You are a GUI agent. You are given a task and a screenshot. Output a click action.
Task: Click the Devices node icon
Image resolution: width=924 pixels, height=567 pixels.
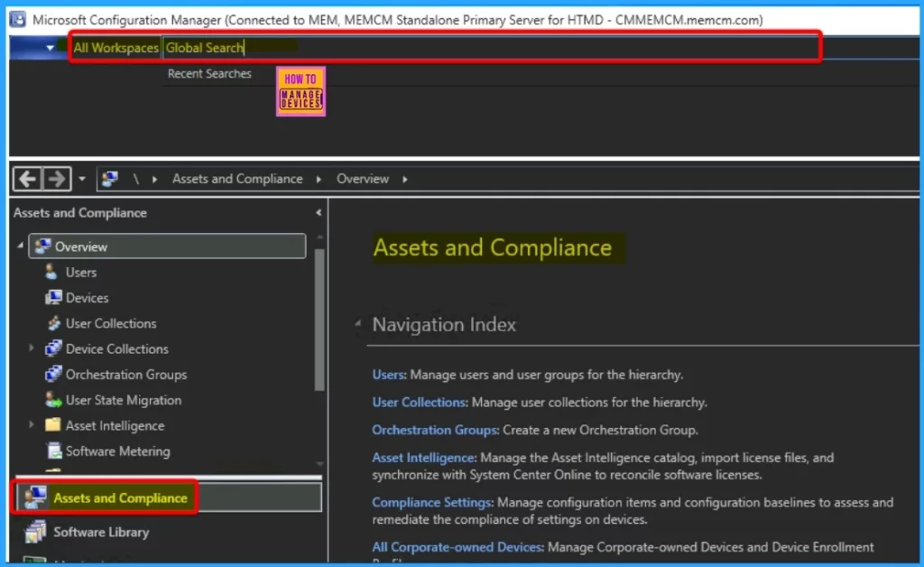(x=53, y=298)
